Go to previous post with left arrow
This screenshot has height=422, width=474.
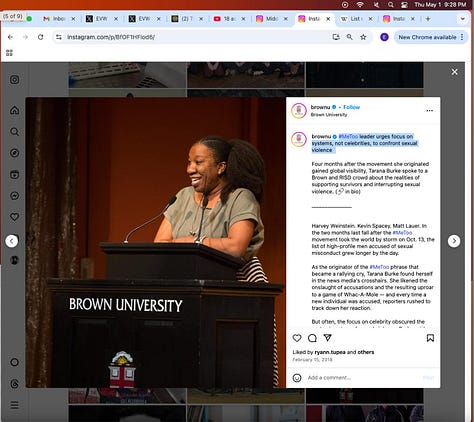[12, 241]
